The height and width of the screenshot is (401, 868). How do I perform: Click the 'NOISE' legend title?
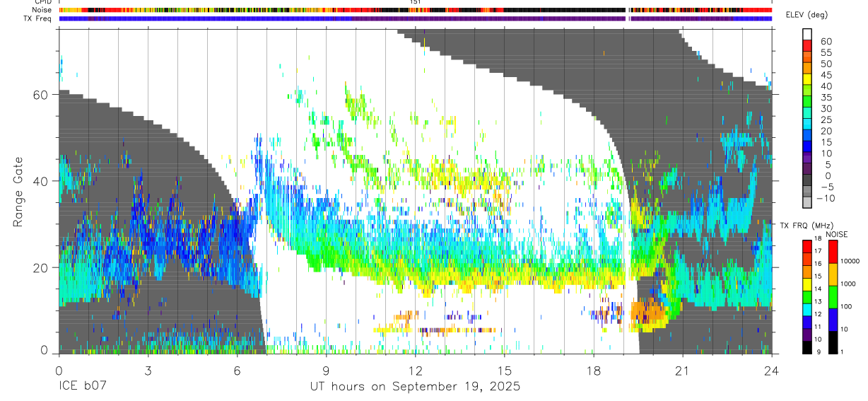tap(837, 234)
